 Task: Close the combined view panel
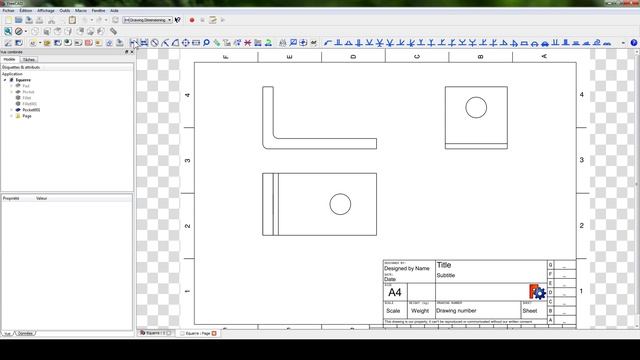(132, 52)
